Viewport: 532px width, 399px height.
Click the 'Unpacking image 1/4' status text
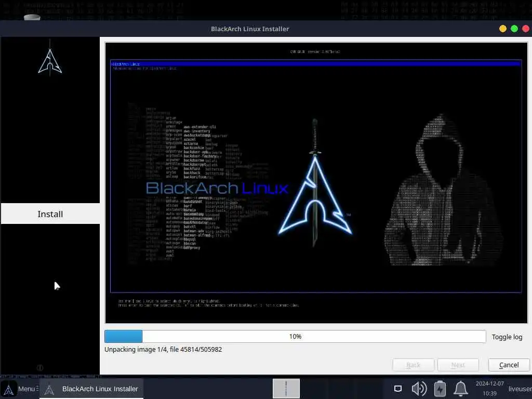pos(163,350)
